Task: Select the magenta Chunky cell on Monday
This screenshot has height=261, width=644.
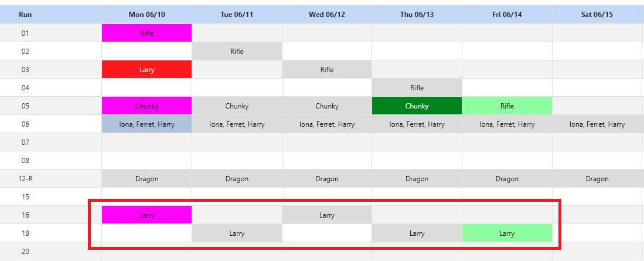Action: 146,106
